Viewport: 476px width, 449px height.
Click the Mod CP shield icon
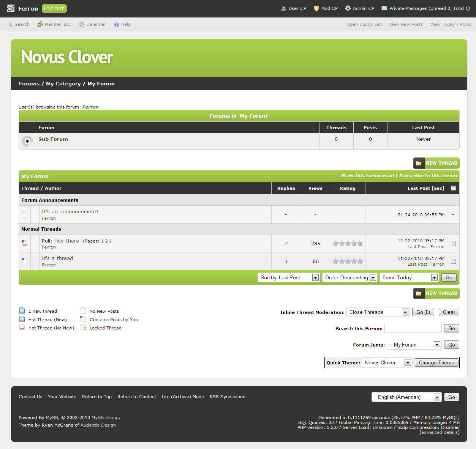pos(316,8)
